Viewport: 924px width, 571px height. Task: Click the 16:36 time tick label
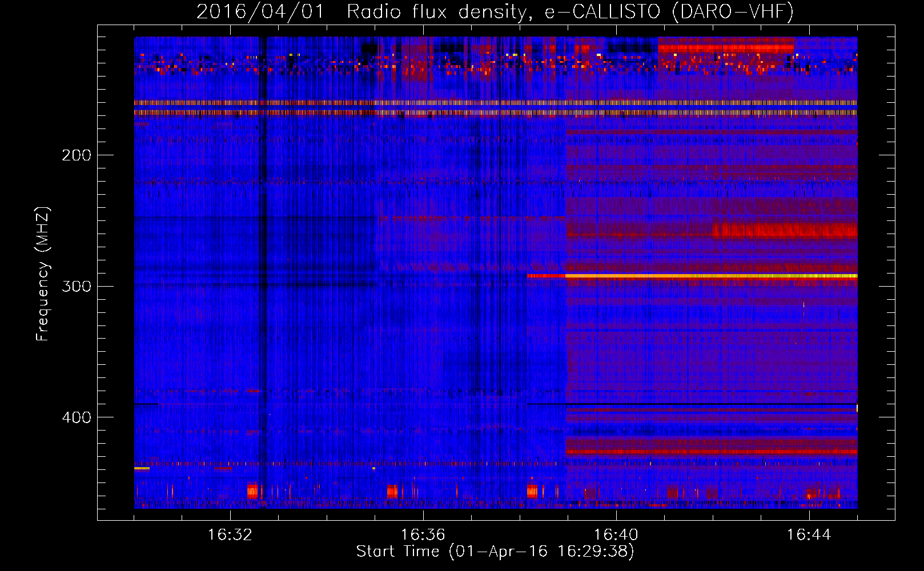(423, 535)
